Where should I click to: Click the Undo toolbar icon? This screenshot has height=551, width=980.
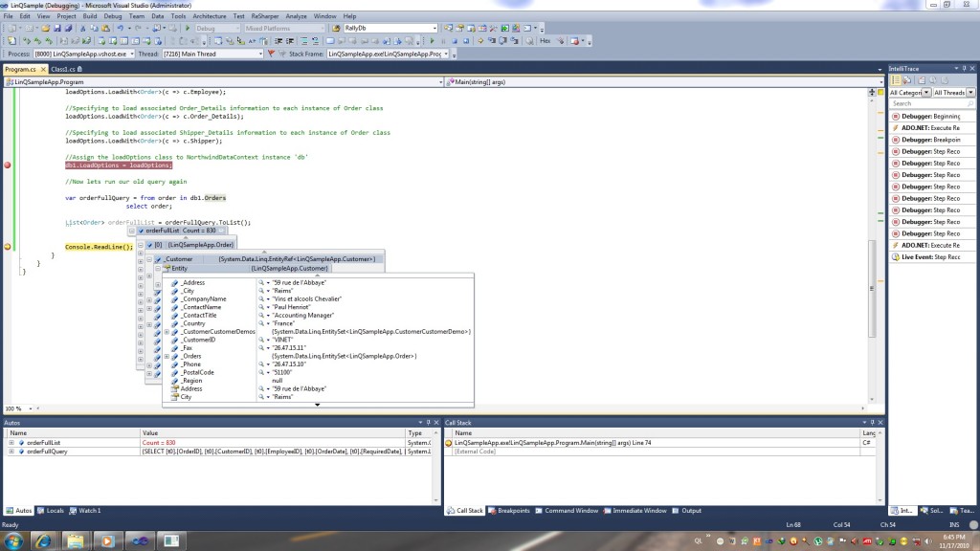[119, 29]
